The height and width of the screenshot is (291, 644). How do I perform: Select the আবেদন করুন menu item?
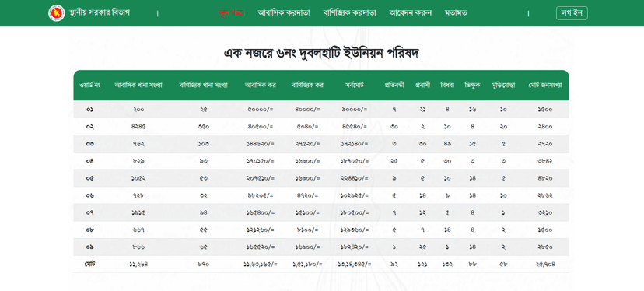click(x=411, y=12)
